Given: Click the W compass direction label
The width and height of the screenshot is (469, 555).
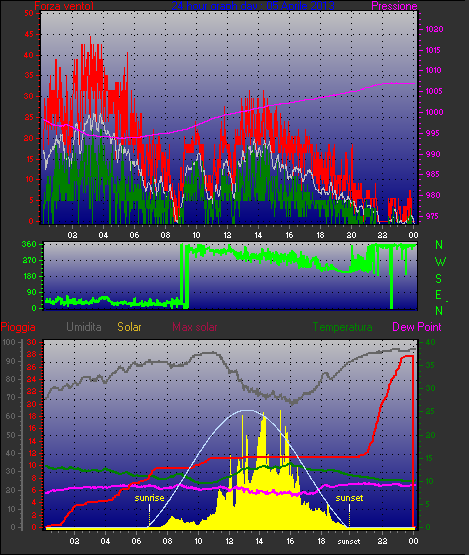Looking at the screenshot, I should 440,262.
